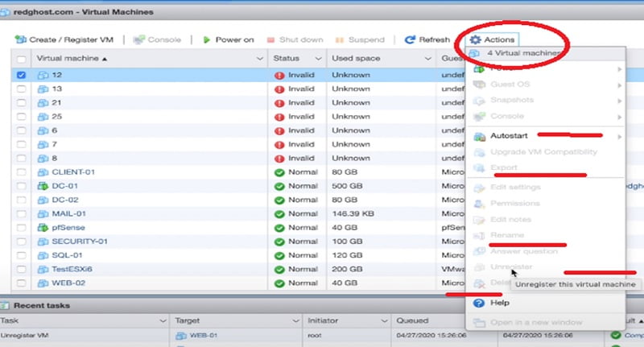Click the Suspend toolbar button

tap(360, 39)
